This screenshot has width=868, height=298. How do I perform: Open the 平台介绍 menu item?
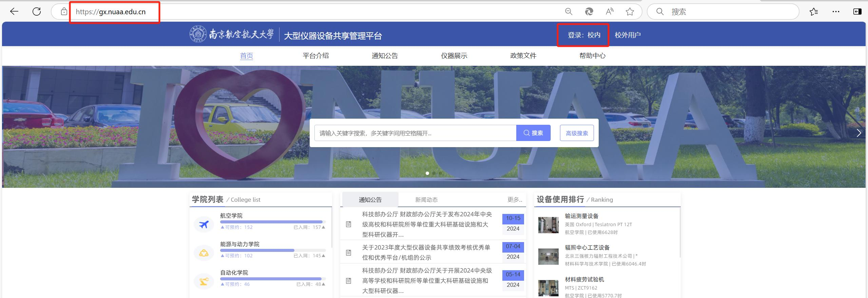(x=315, y=56)
